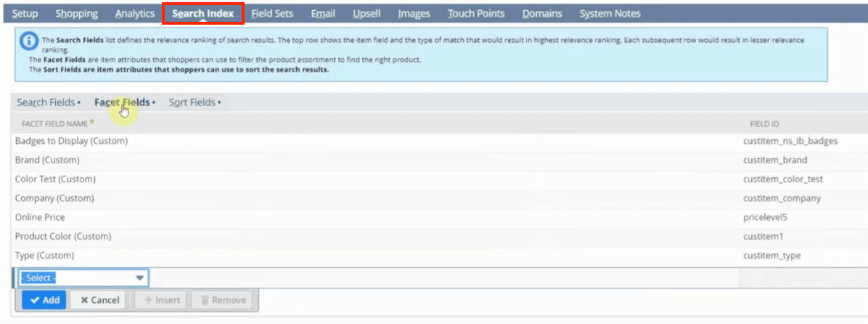Go to the Email tab
This screenshot has width=868, height=324.
pyautogui.click(x=323, y=14)
